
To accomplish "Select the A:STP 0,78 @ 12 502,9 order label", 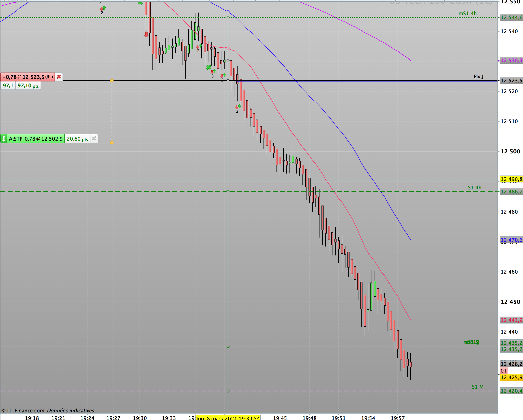I will click(x=35, y=139).
